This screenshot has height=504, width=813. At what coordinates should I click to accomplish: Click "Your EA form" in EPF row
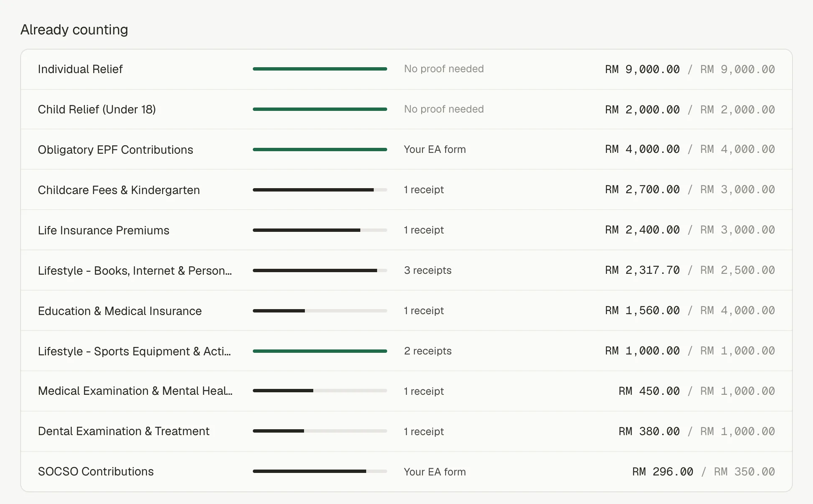pyautogui.click(x=435, y=150)
